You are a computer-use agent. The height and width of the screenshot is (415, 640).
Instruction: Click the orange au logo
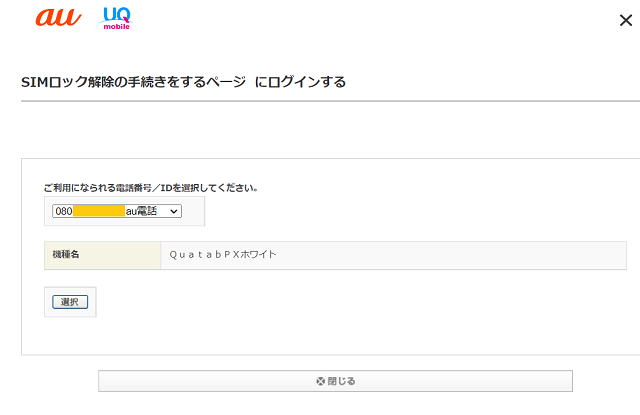pos(58,18)
